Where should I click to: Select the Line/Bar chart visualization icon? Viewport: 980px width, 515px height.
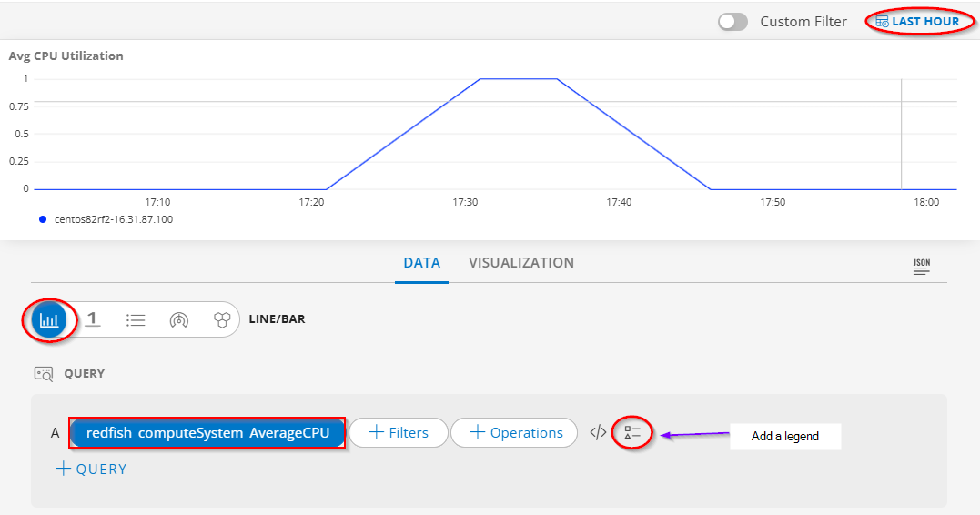click(49, 320)
